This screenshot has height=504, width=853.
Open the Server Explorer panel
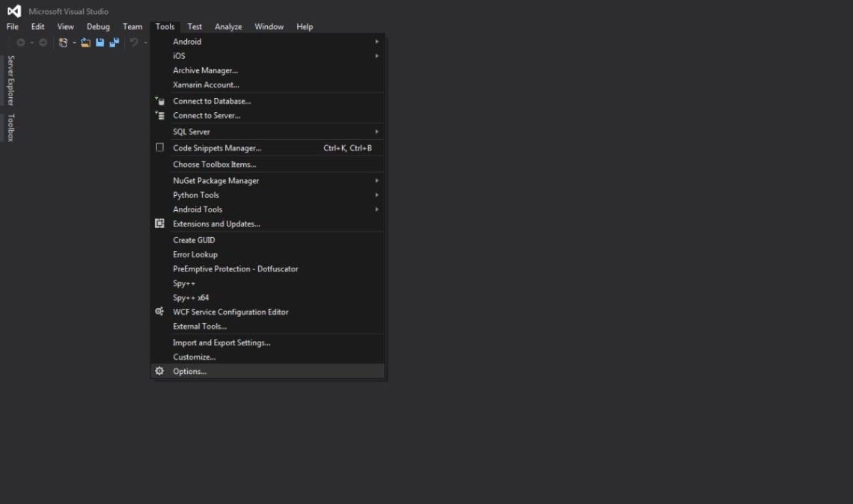pyautogui.click(x=10, y=80)
